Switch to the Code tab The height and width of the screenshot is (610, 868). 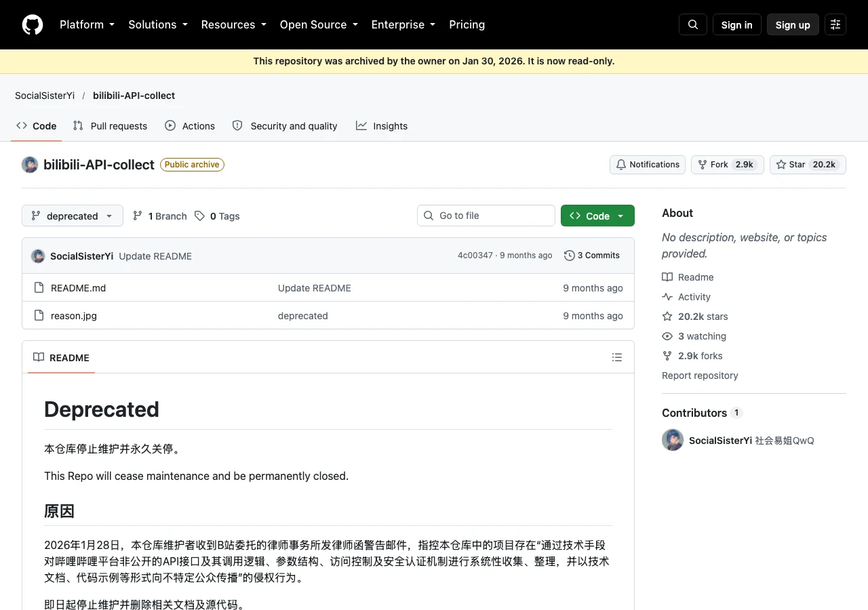point(37,126)
